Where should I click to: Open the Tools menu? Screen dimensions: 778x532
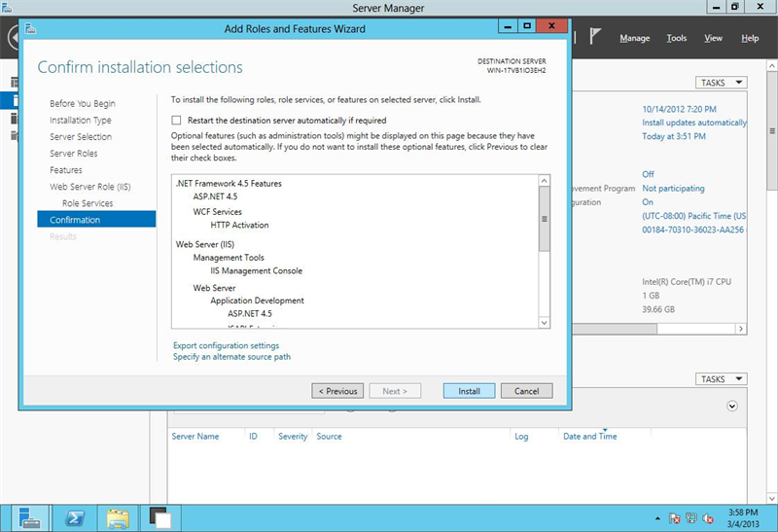677,38
